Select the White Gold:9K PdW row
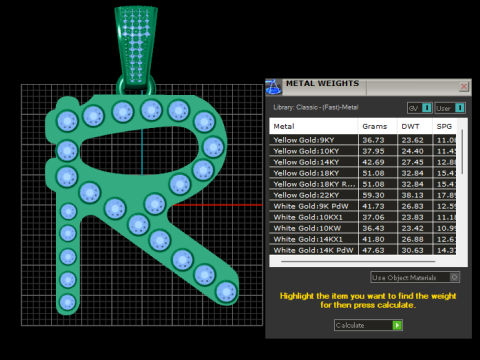Image resolution: width=480 pixels, height=360 pixels. pos(363,206)
